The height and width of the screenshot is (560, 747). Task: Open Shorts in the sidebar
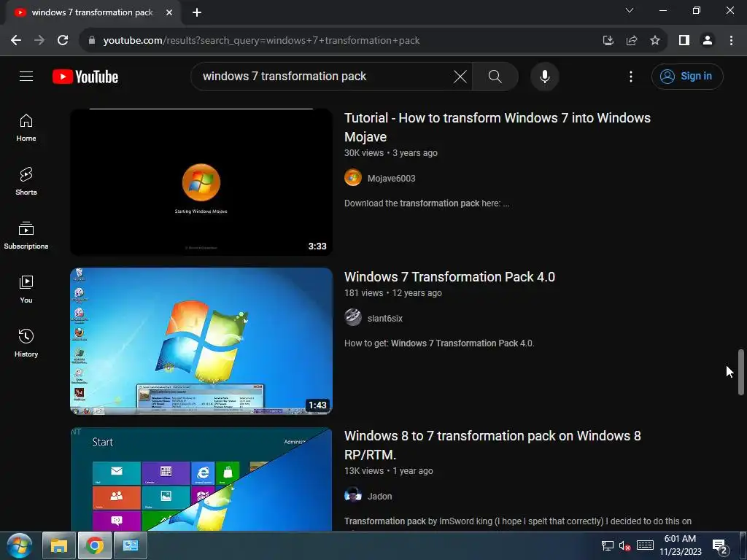pos(26,182)
